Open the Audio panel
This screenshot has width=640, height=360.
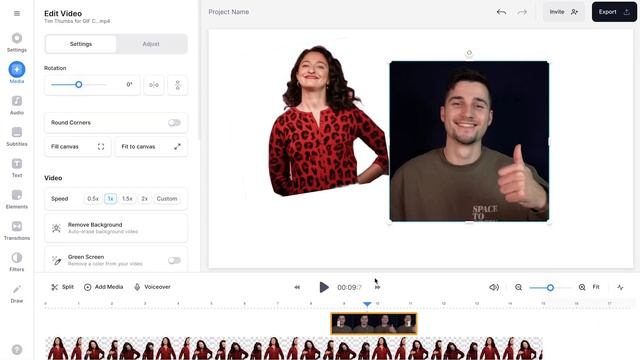pos(17,105)
